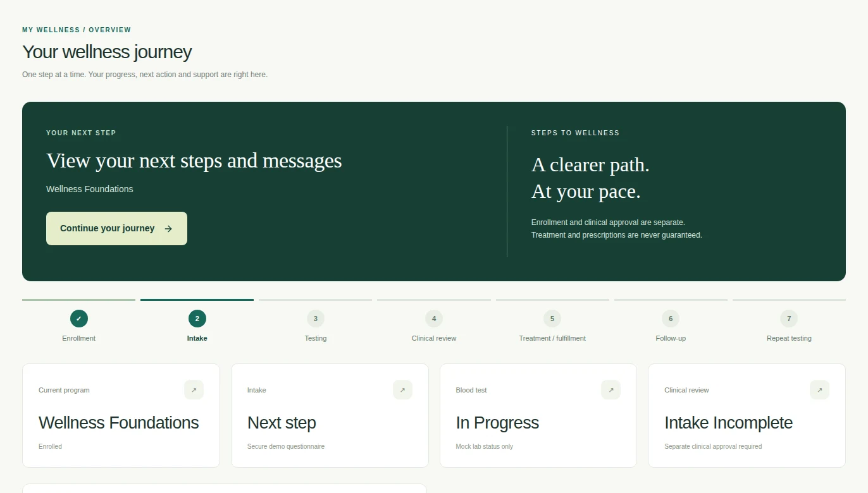This screenshot has height=493, width=868.
Task: Click the Intake step label
Action: (197, 338)
